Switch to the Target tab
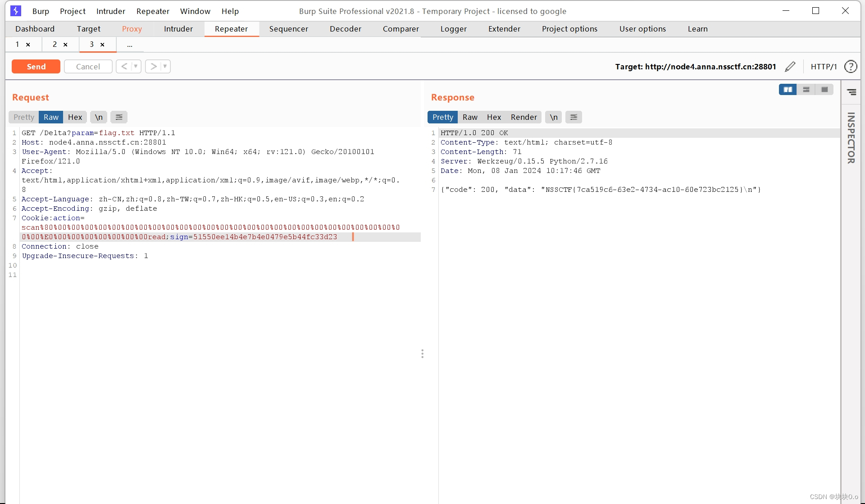 [x=89, y=29]
